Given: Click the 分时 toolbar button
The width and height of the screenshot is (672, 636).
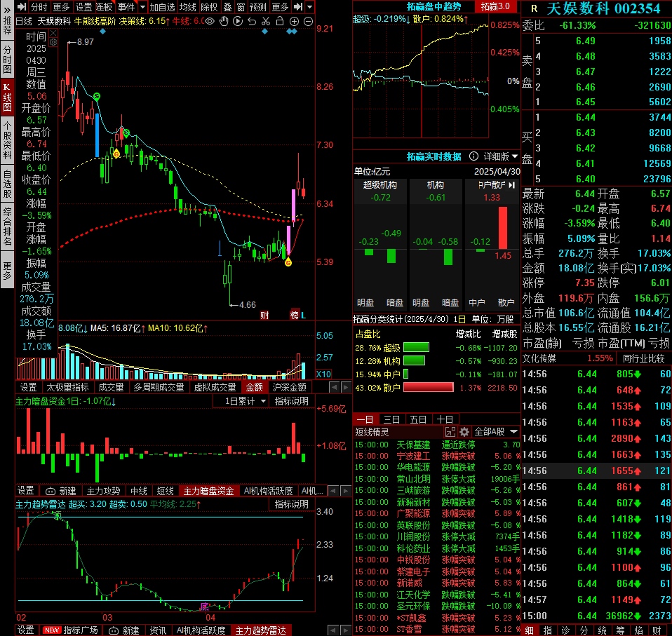Looking at the screenshot, I should (39, 7).
